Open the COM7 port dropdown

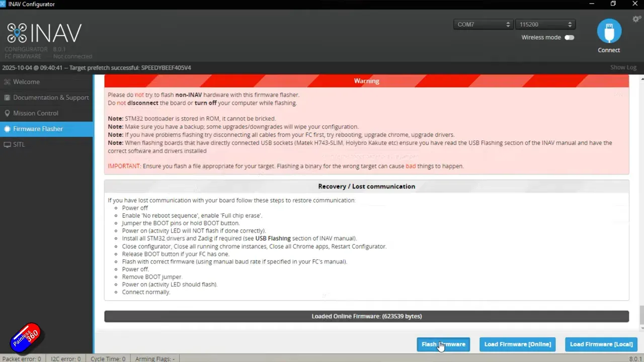pos(483,24)
